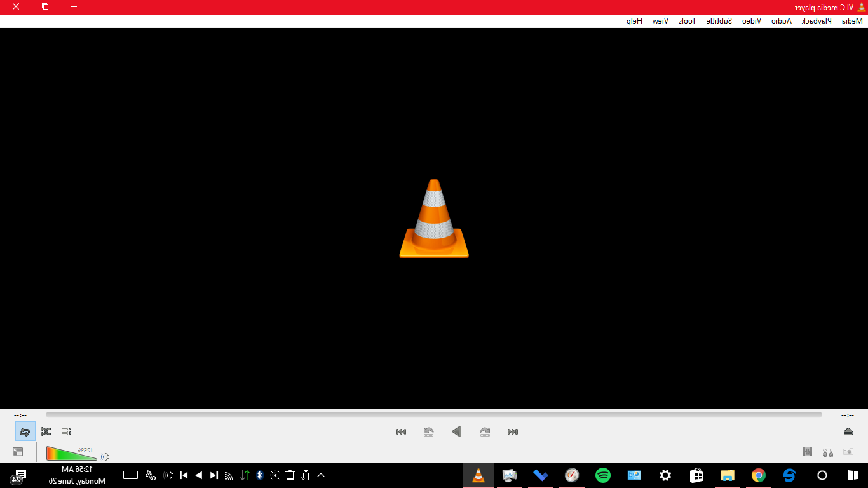Mute audio via the speaker icon
The height and width of the screenshot is (488, 868).
(x=105, y=456)
